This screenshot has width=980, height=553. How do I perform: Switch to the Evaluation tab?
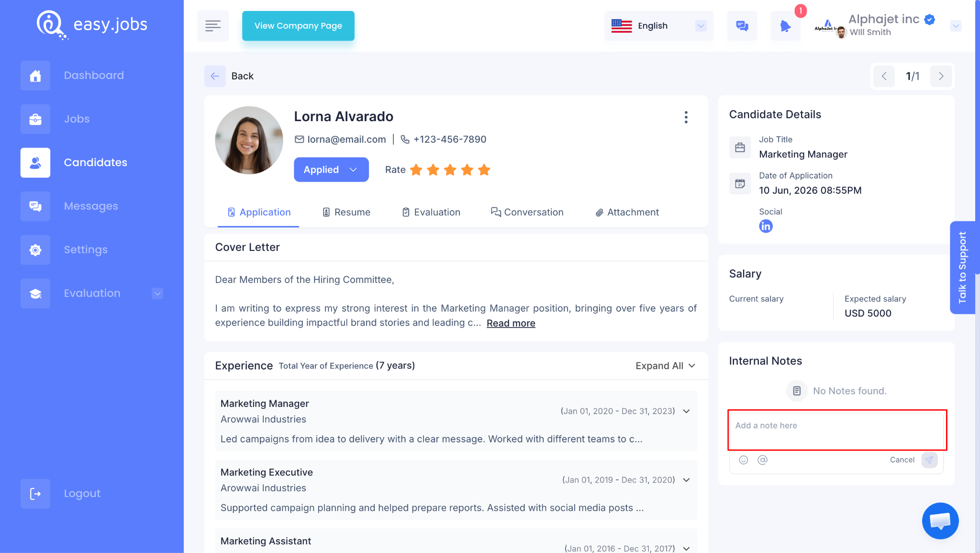[x=431, y=212]
